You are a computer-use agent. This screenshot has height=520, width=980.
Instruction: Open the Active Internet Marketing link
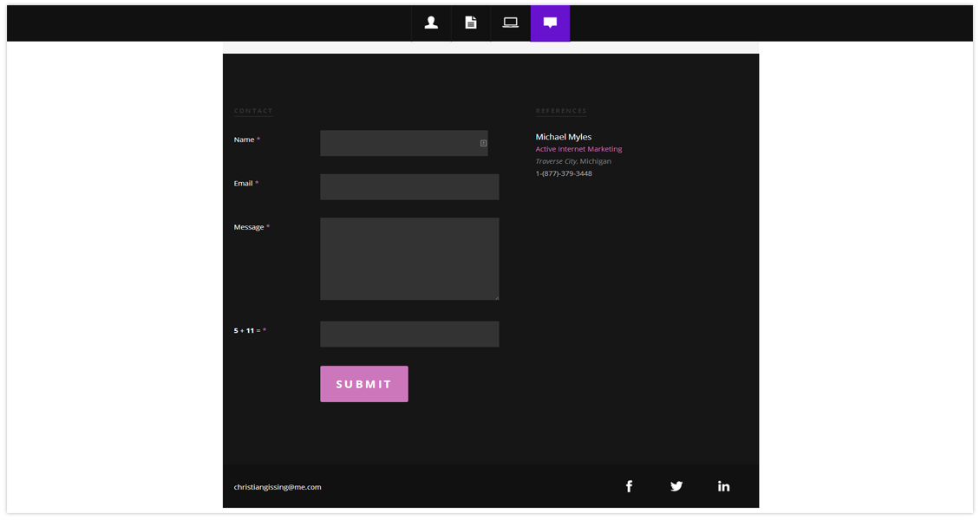(x=578, y=149)
